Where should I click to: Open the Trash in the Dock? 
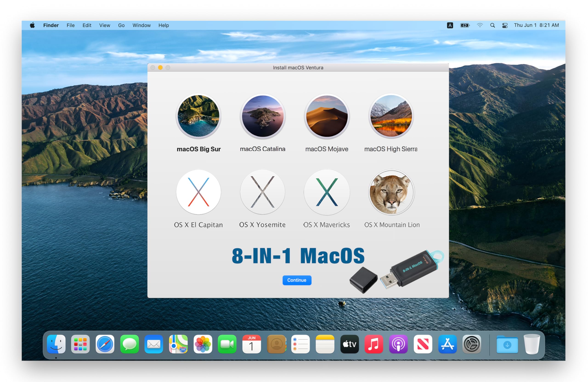point(532,344)
